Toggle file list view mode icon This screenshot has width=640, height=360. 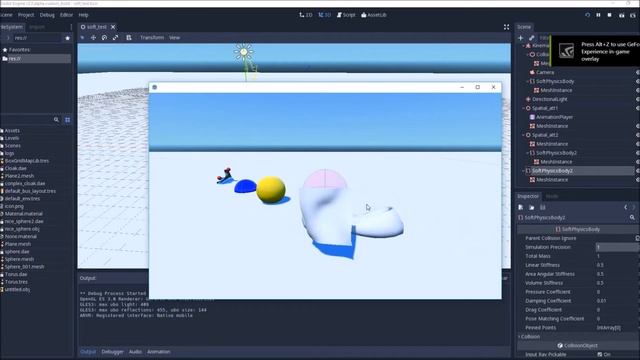point(68,120)
